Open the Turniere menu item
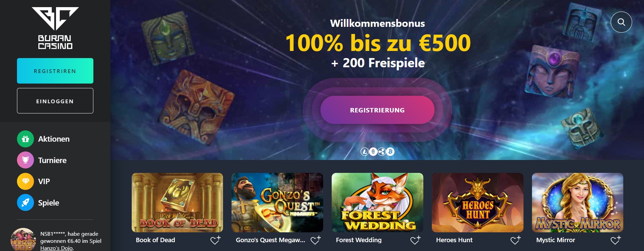This screenshot has width=644, height=251. (x=52, y=160)
